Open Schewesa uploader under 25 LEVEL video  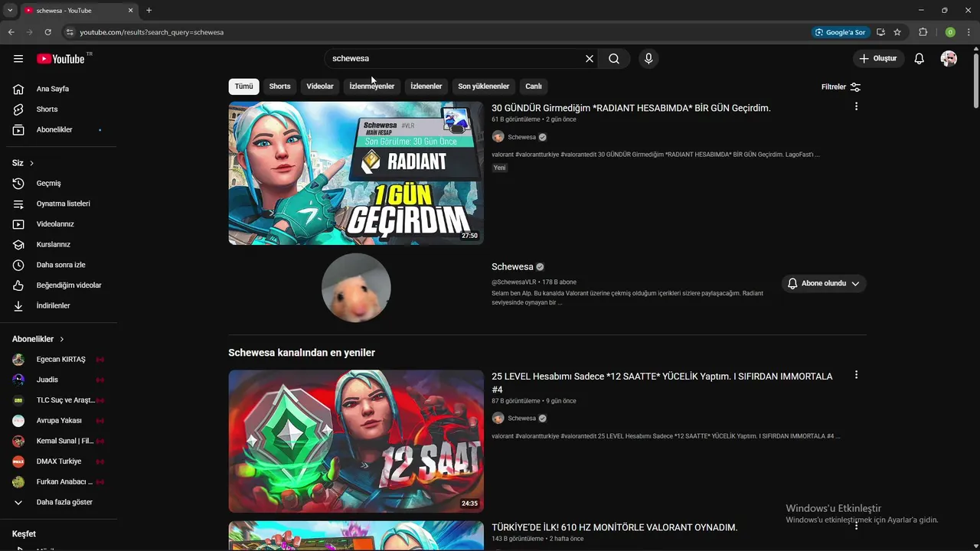[521, 419]
